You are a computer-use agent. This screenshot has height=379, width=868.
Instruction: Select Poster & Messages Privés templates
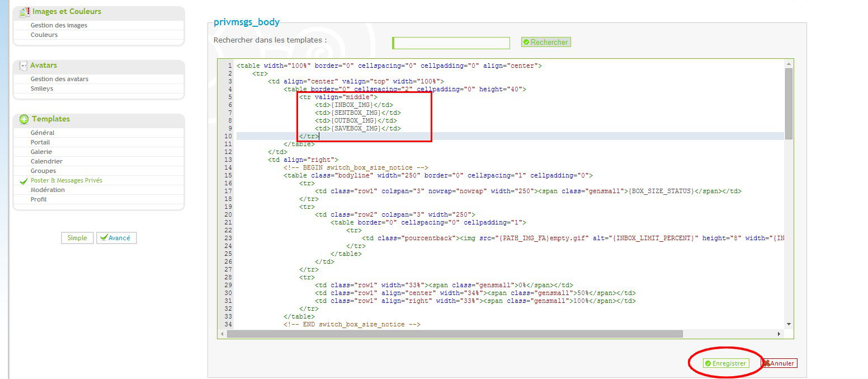click(67, 180)
